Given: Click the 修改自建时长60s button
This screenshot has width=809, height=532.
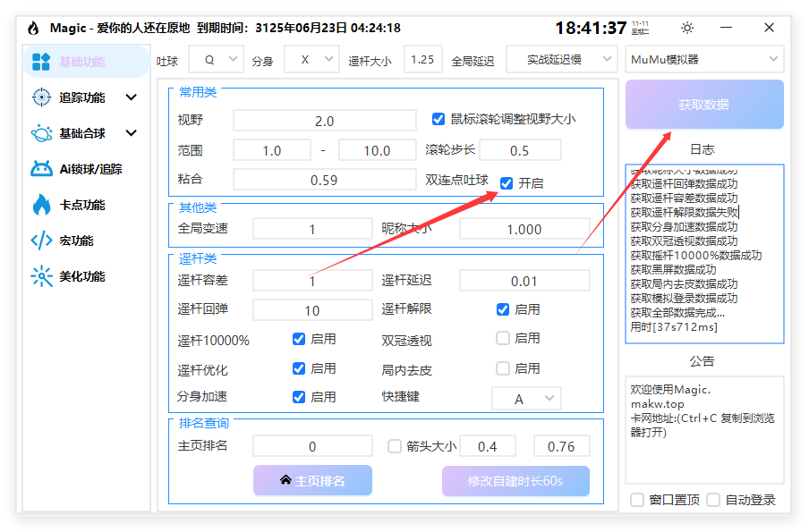Looking at the screenshot, I should 515,480.
